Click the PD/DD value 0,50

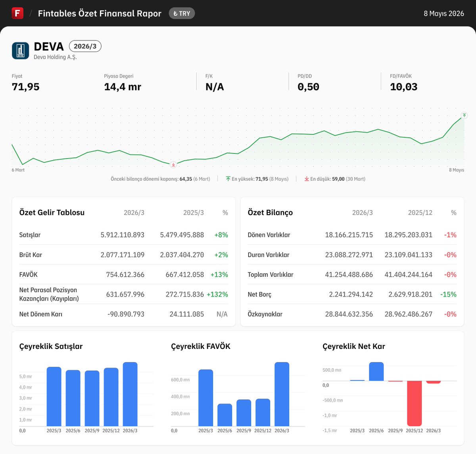[x=308, y=87]
